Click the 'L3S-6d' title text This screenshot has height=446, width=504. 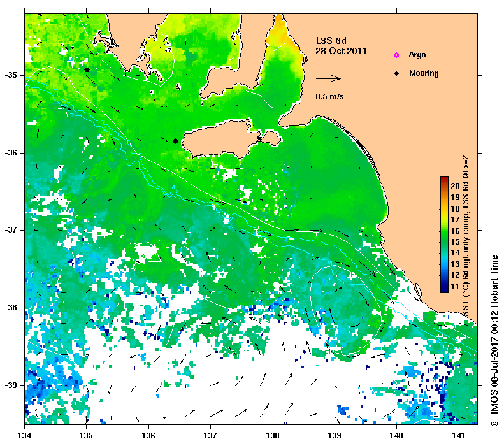coord(331,41)
